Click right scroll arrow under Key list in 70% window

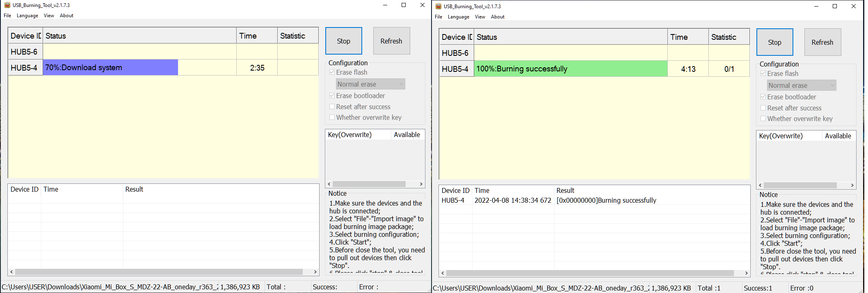421,184
